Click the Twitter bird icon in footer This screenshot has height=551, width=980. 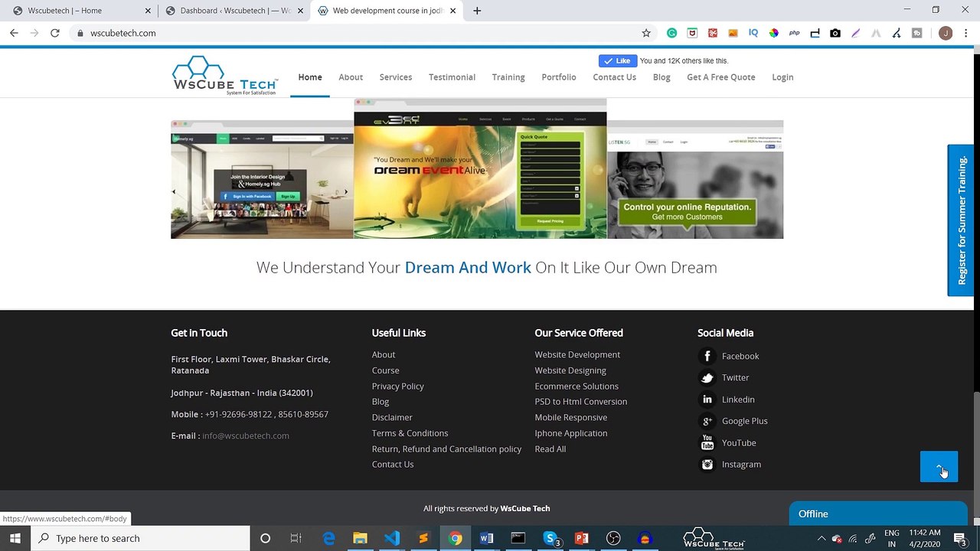[707, 377]
